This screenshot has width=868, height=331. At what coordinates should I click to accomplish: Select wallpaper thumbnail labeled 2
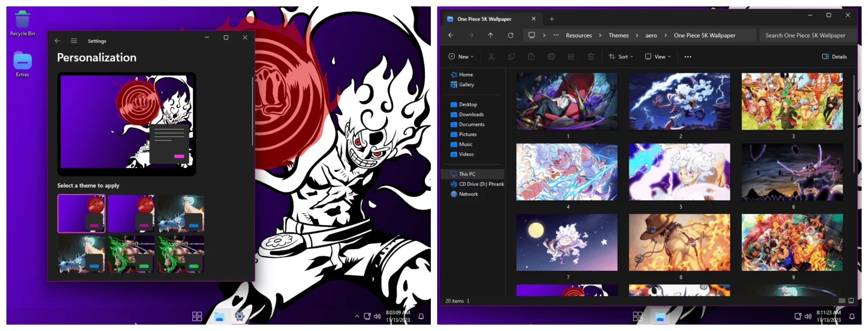(x=679, y=102)
